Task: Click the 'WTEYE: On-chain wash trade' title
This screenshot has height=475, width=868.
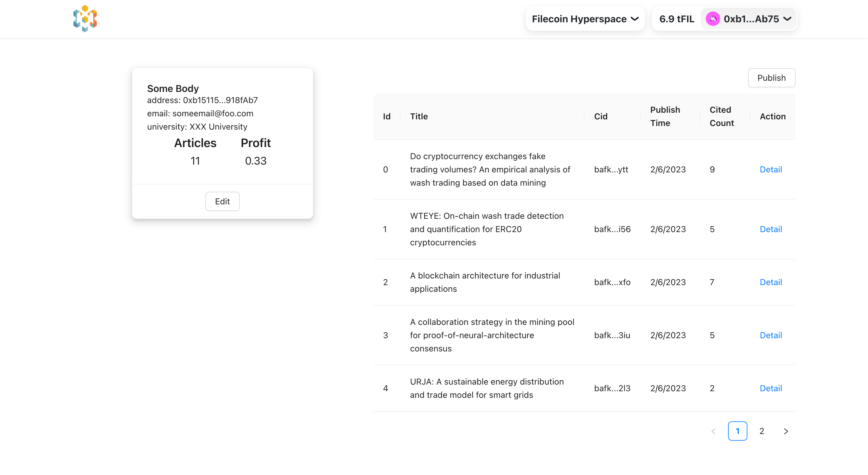Action: pos(487,229)
